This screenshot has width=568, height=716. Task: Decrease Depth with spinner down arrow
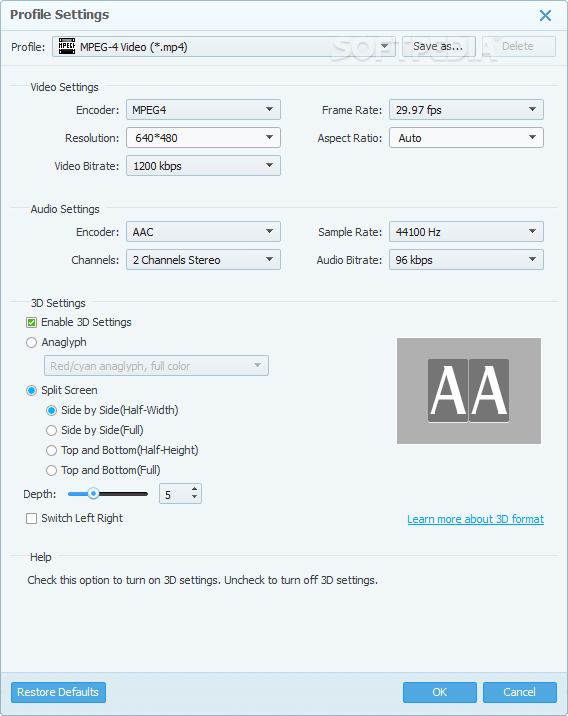pyautogui.click(x=195, y=497)
